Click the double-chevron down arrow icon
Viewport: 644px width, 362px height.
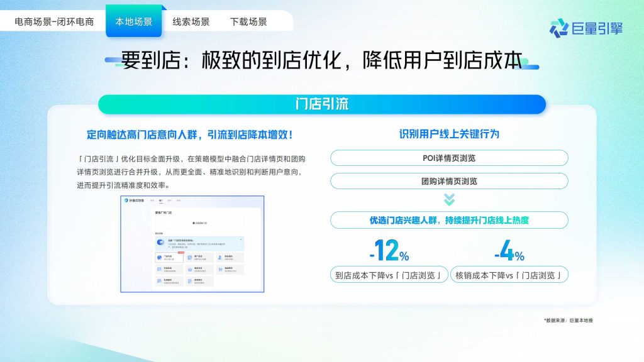(x=449, y=200)
